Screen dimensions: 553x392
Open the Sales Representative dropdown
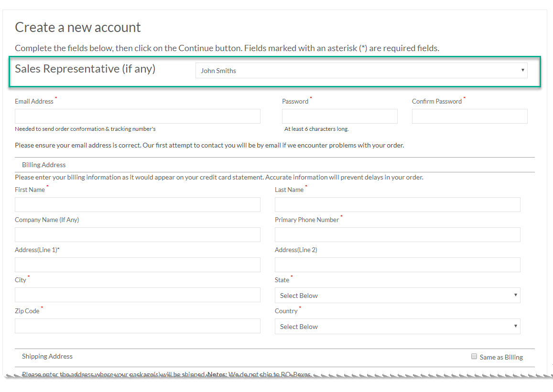pyautogui.click(x=361, y=71)
